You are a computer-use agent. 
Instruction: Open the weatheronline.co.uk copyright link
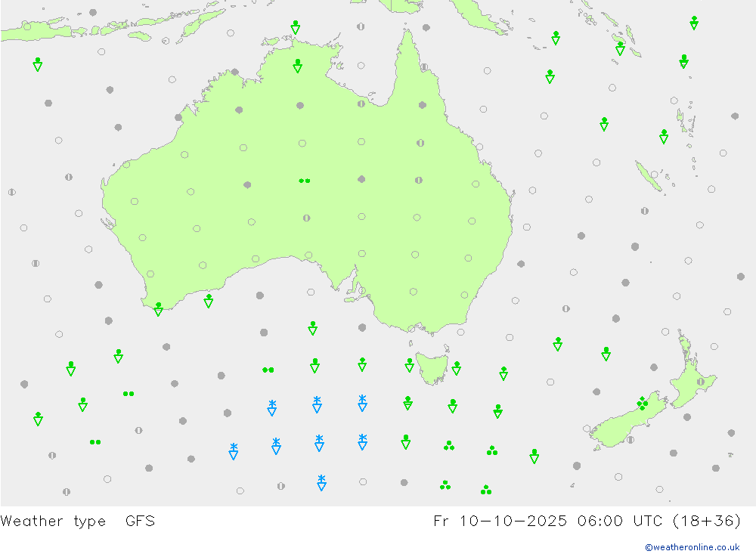click(692, 547)
